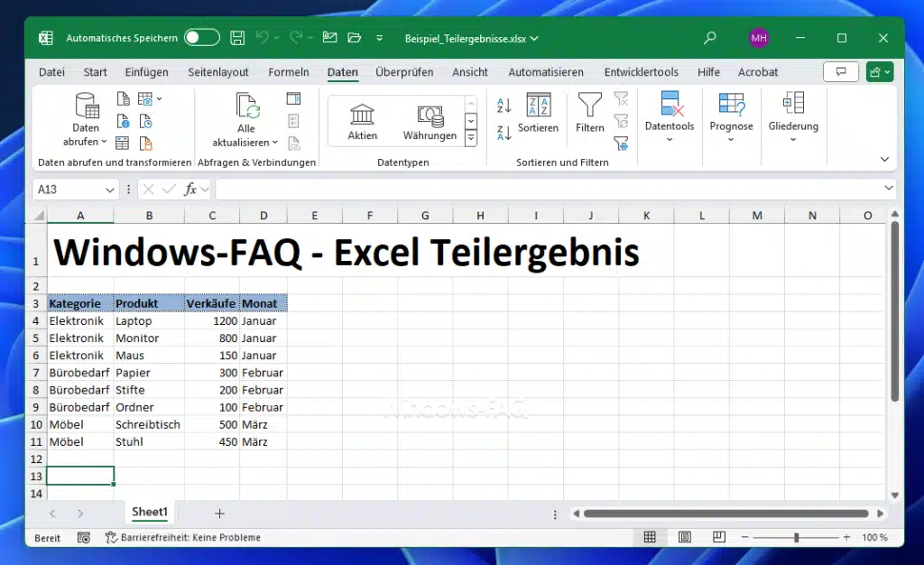
Task: Switch to the Entwicklertools tab
Action: (x=642, y=72)
